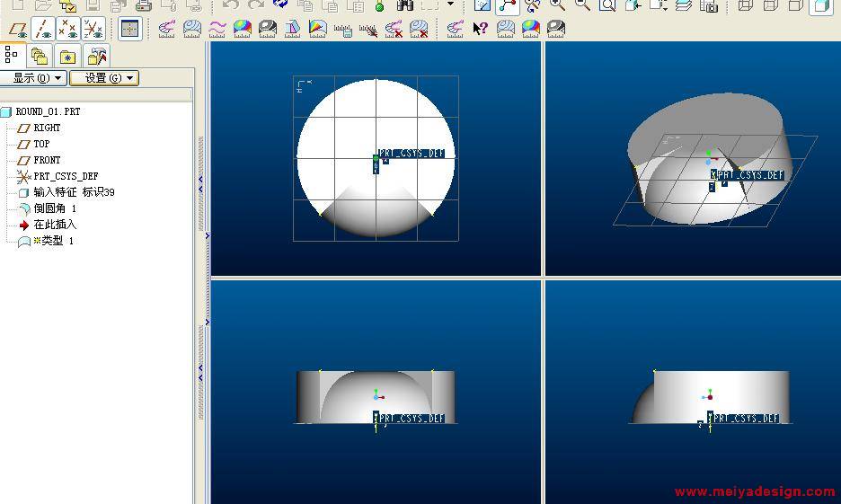
Task: Toggle datum points display
Action: [x=67, y=29]
